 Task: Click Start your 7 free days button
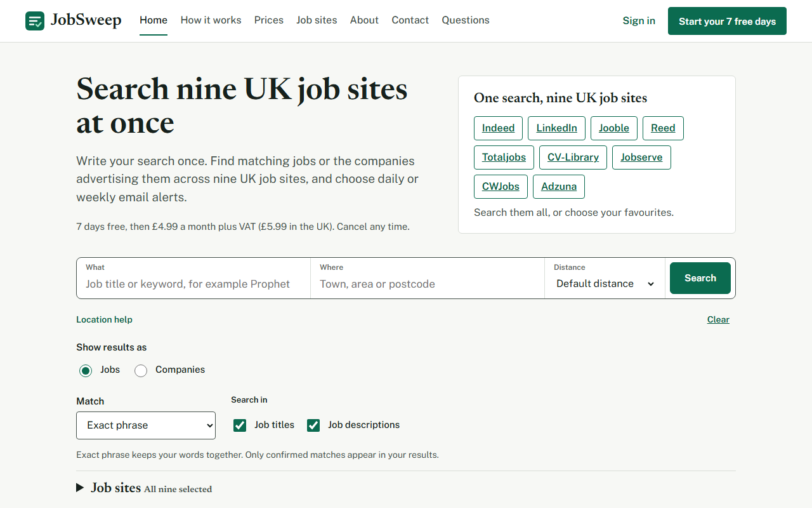click(x=727, y=21)
